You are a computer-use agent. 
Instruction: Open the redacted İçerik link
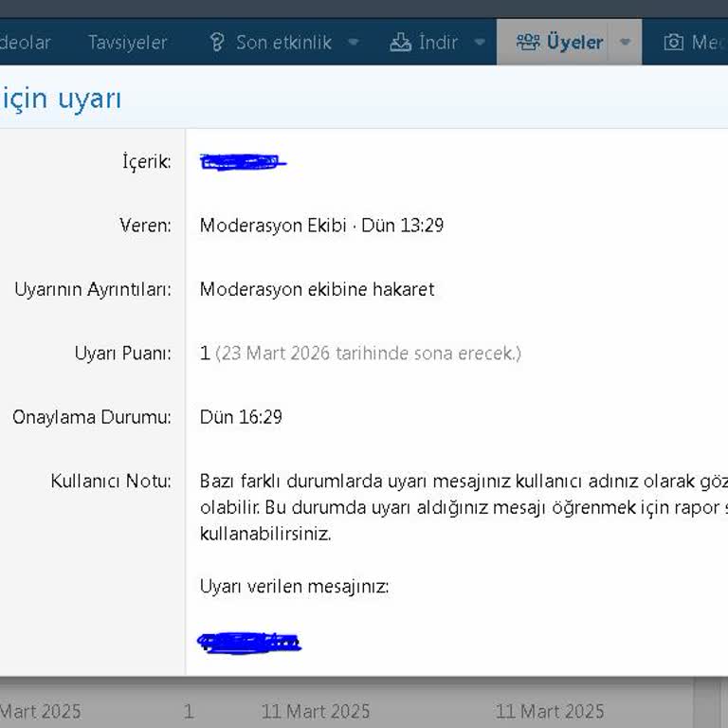(x=244, y=162)
